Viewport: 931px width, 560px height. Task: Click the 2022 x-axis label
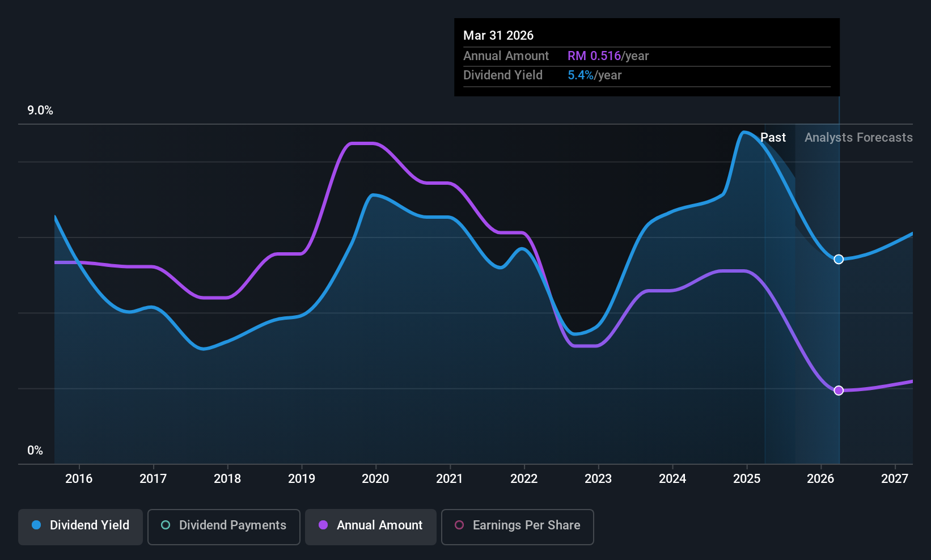pos(524,479)
